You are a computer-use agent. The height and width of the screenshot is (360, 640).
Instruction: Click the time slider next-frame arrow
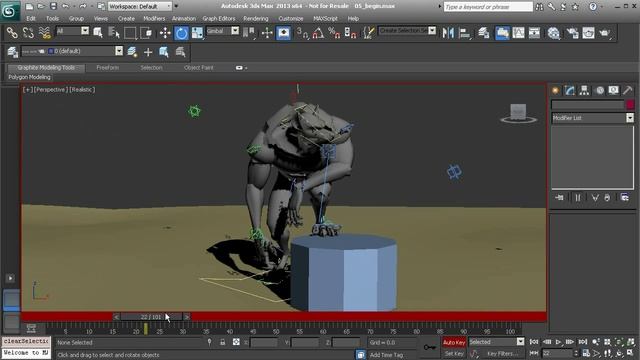(187, 317)
